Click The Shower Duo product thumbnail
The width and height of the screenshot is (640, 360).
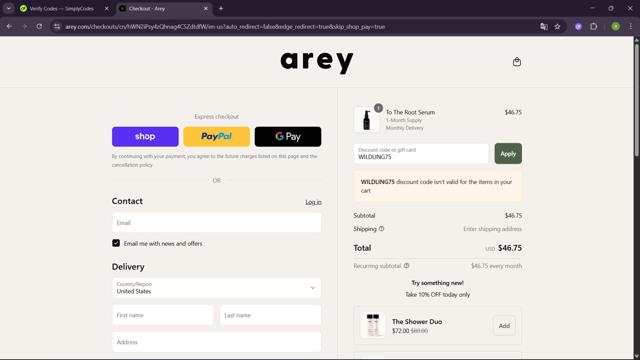(x=373, y=325)
